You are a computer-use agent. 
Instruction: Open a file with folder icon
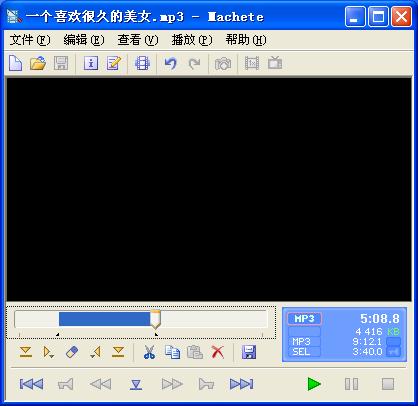pyautogui.click(x=38, y=63)
